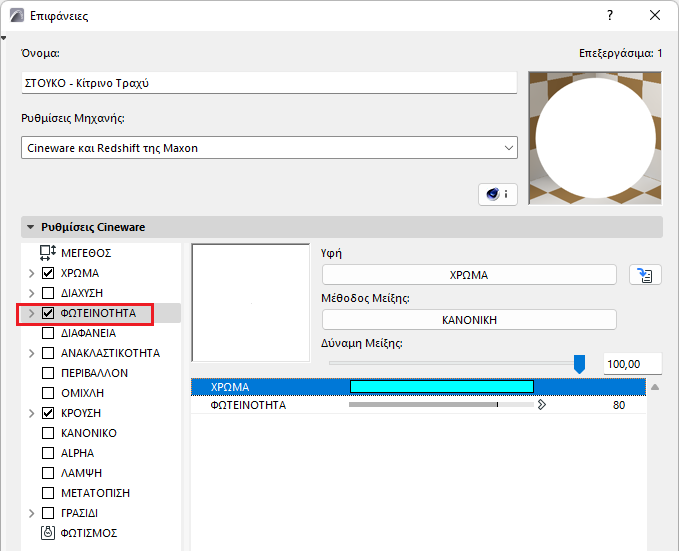Click the cyan ΧΡΩΜΑ color swatch
679x551 pixels.
point(442,386)
